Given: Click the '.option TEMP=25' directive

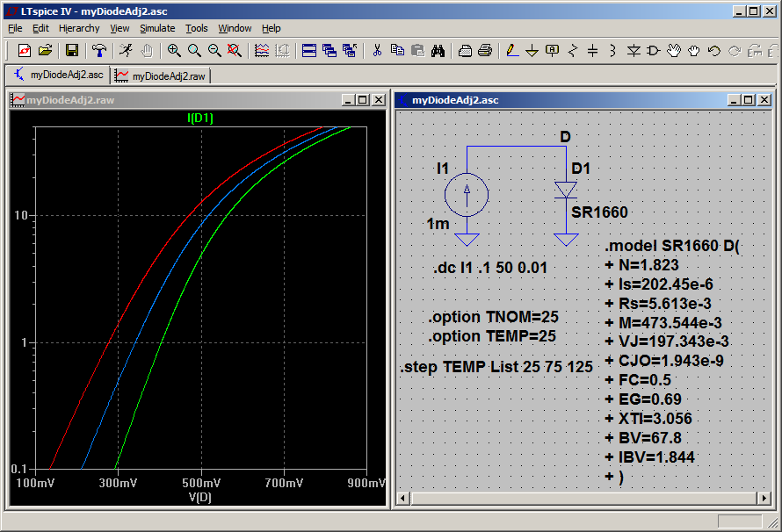Looking at the screenshot, I should 492,336.
